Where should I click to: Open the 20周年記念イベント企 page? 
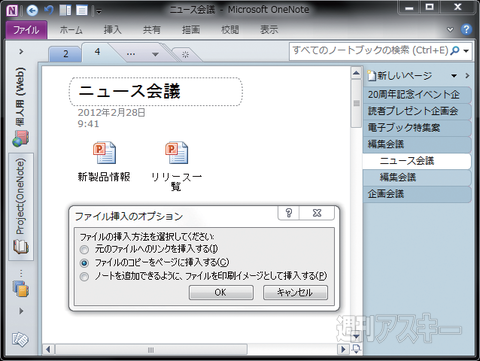(417, 95)
